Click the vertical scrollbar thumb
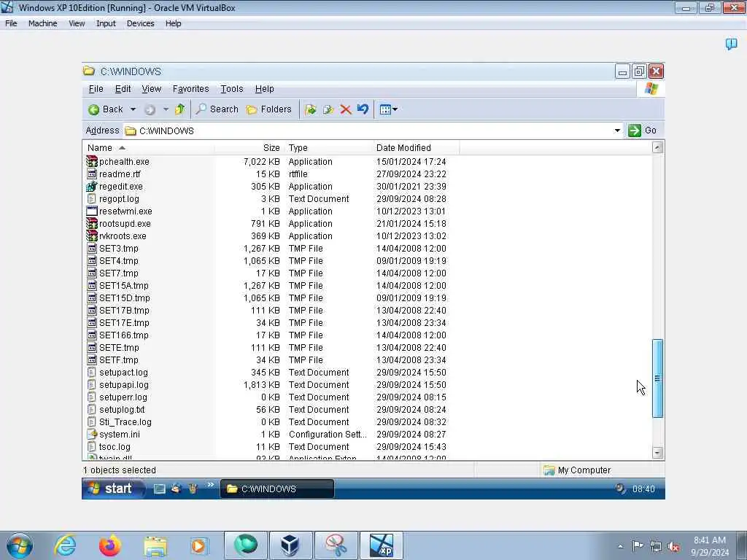747x560 pixels. point(657,378)
